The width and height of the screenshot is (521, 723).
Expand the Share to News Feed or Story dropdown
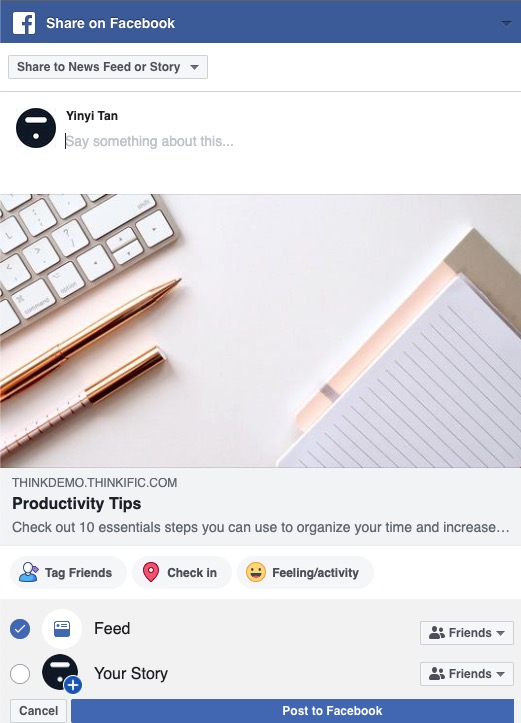pyautogui.click(x=108, y=67)
